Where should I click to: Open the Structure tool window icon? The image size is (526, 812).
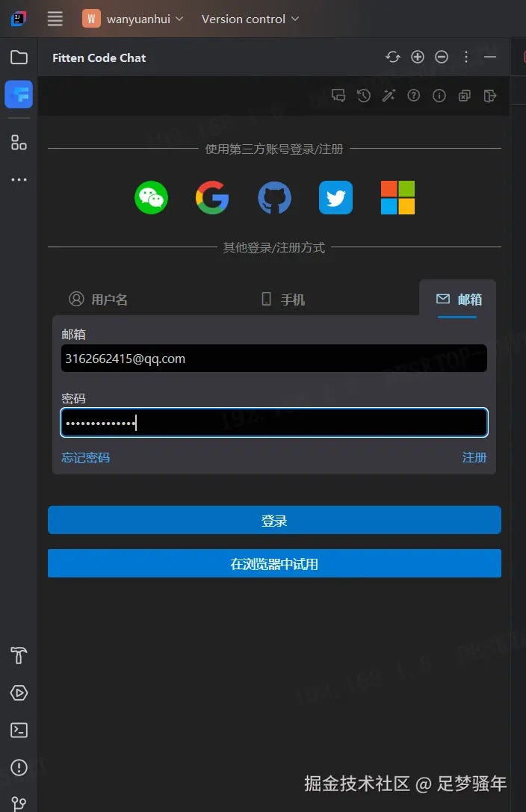pos(19,143)
